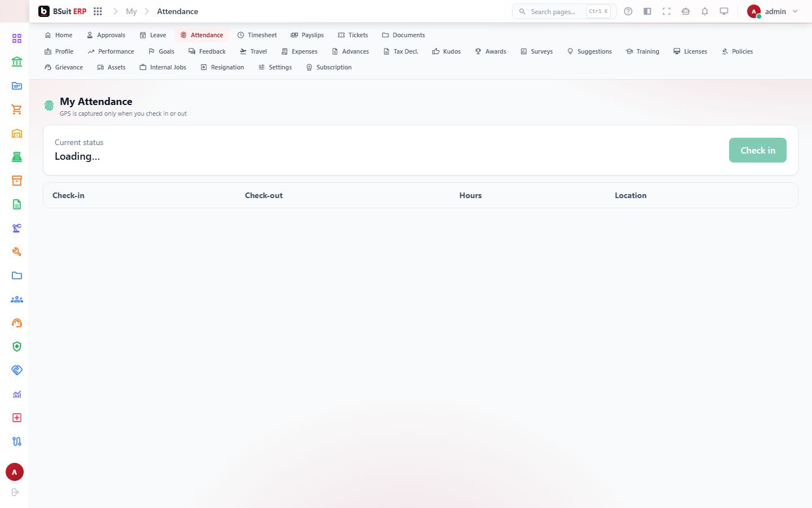
Task: Open the AI assistant robot icon
Action: [686, 11]
